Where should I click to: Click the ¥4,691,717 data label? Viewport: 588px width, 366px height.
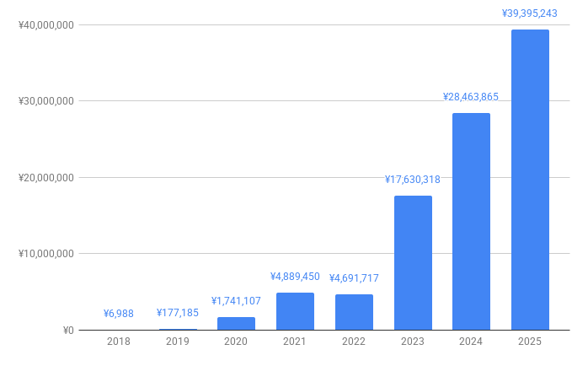(x=354, y=278)
